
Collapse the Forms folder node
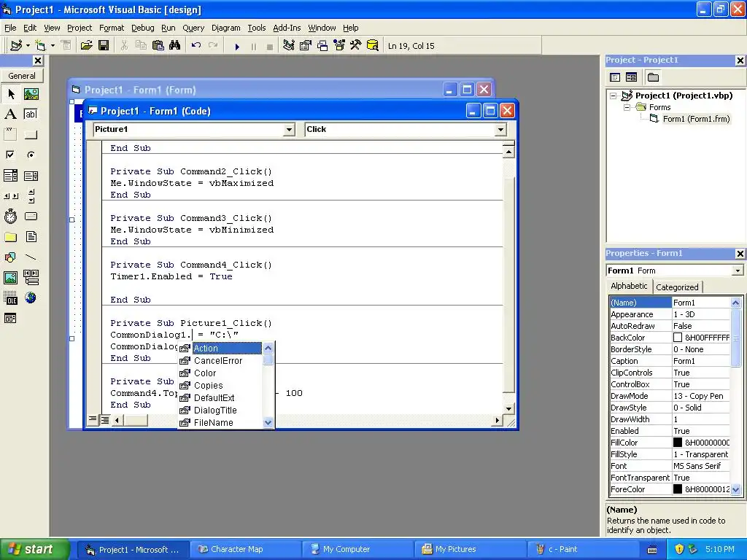(x=627, y=108)
